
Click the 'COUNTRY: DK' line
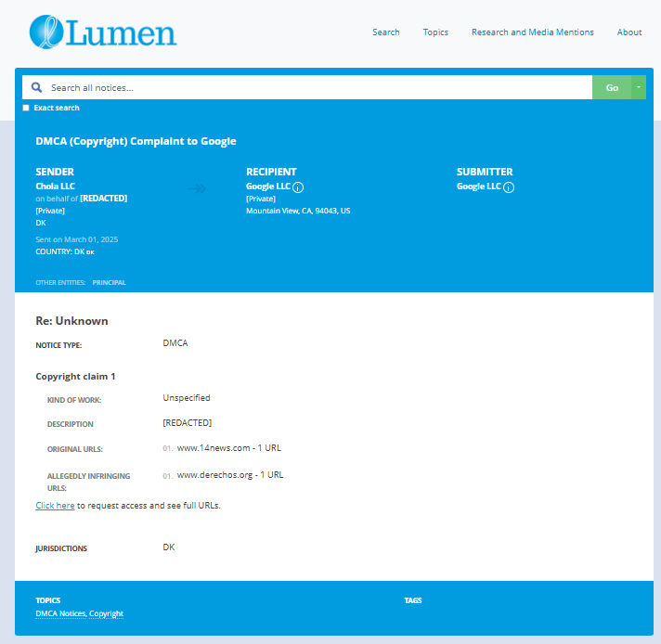[65, 251]
